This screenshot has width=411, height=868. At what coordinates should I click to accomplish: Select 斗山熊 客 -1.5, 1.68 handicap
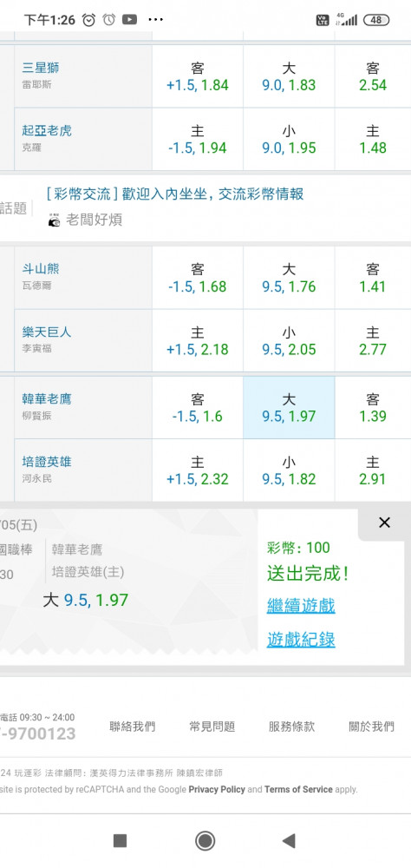[x=198, y=278]
